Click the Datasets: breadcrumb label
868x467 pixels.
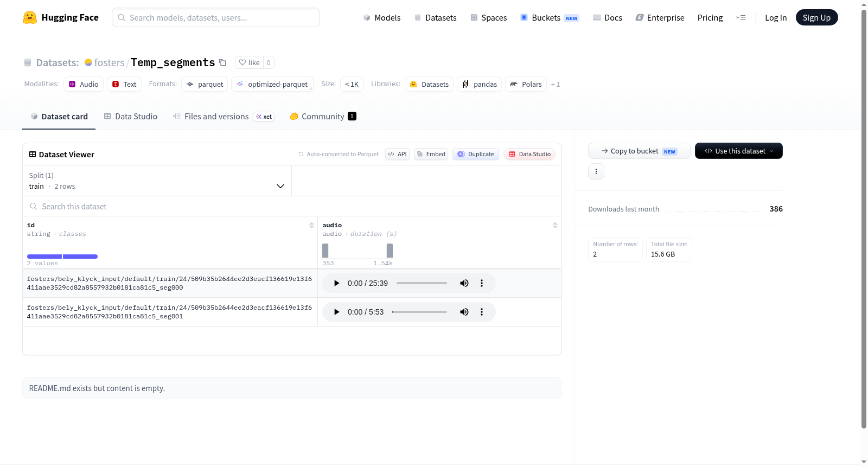[58, 62]
